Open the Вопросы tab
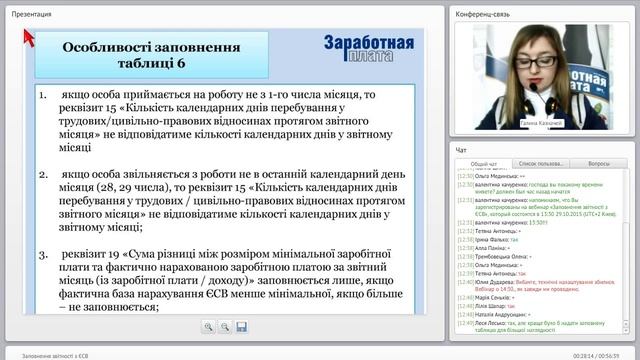Image resolution: width=640 pixels, height=360 pixels. point(599,164)
